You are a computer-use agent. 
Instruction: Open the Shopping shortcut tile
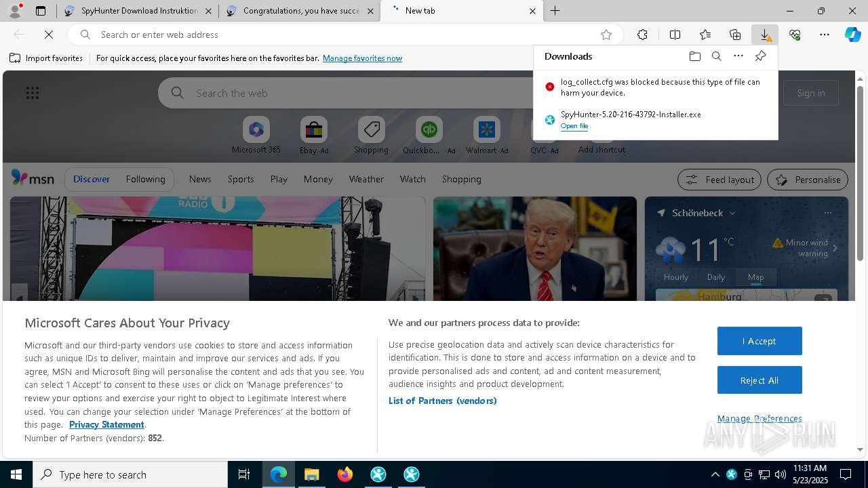point(371,136)
